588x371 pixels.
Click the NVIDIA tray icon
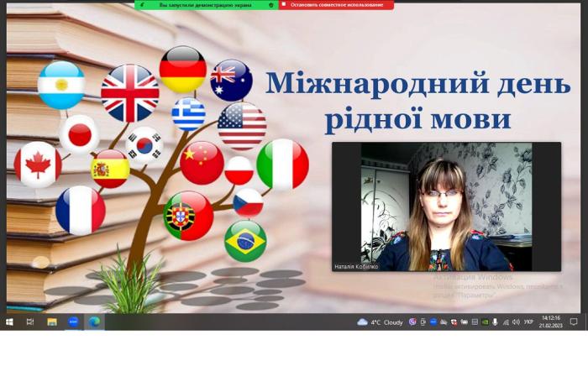(484, 321)
